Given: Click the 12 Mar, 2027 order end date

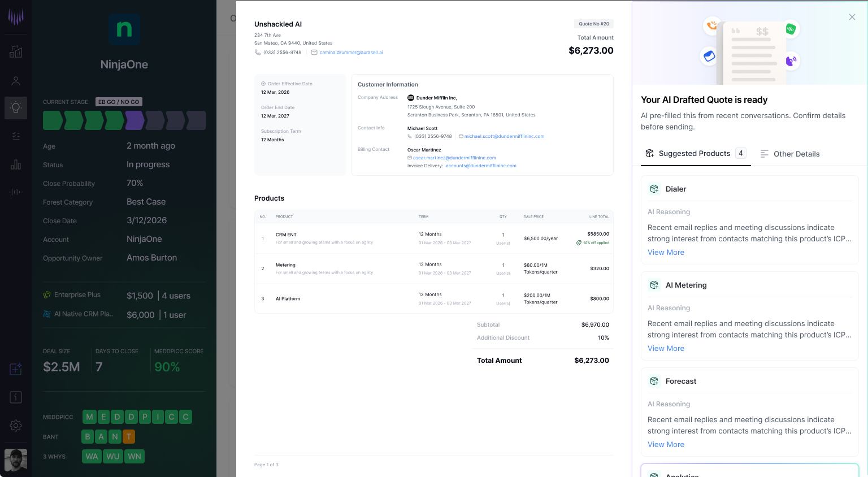Looking at the screenshot, I should 275,116.
